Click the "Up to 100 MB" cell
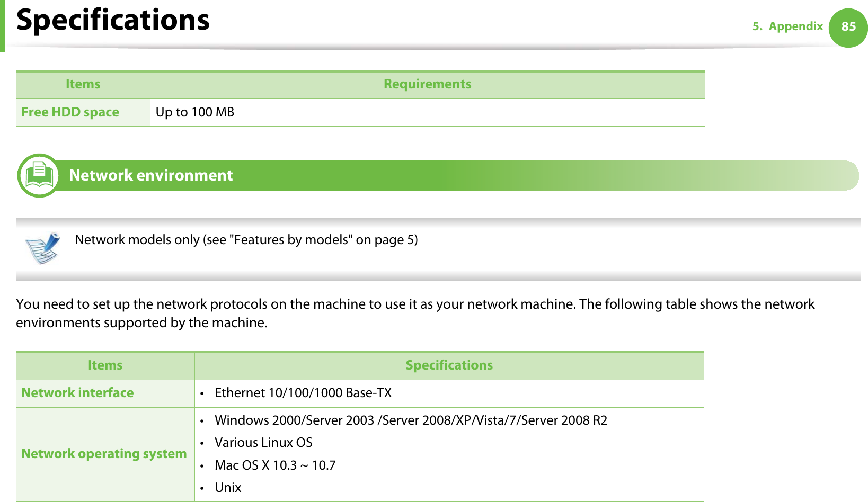868x502 pixels. pos(195,112)
